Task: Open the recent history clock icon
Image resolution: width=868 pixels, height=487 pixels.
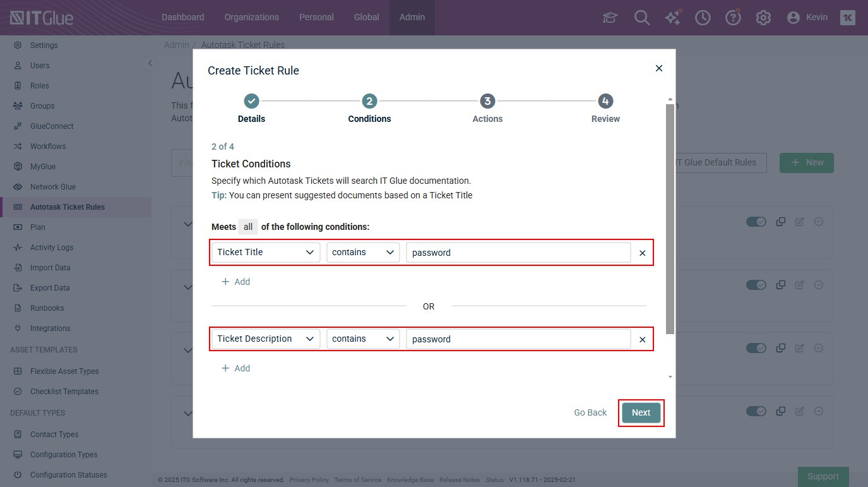Action: pos(703,18)
